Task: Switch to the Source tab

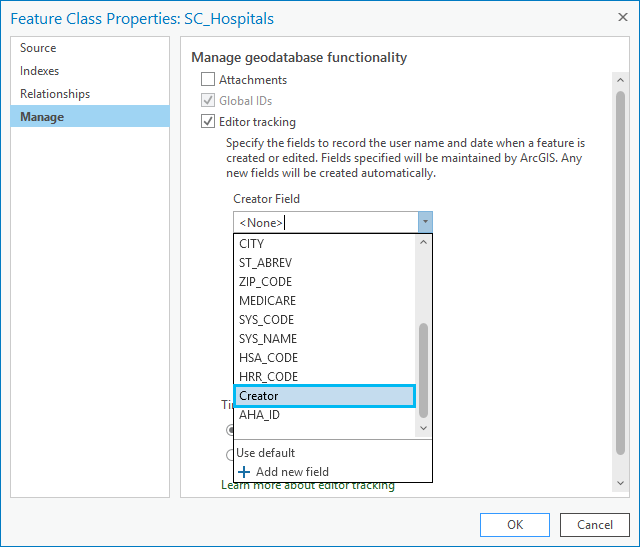Action: point(38,48)
